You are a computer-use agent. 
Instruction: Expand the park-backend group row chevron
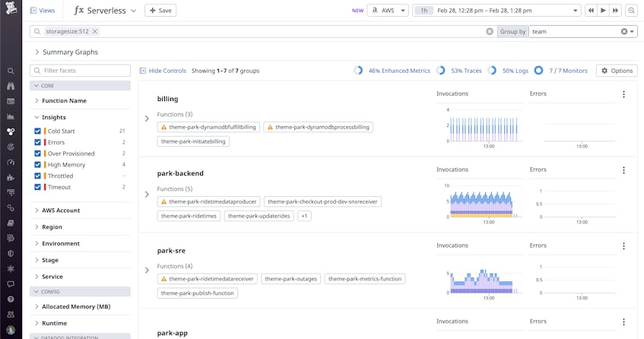147,194
